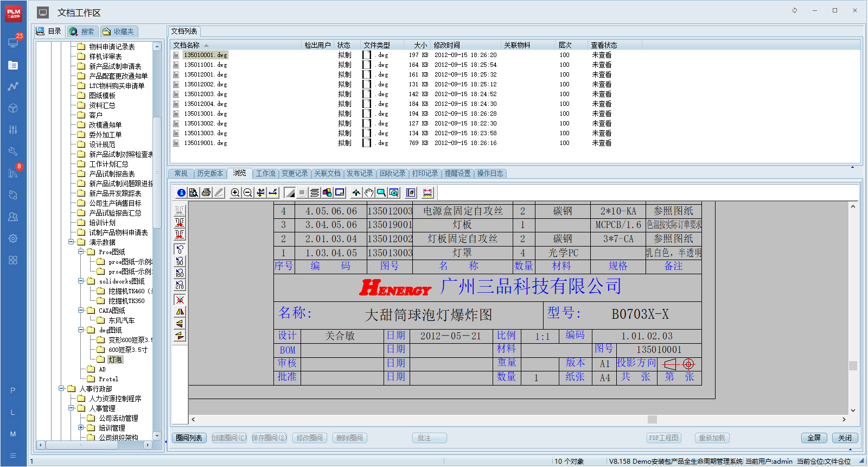Click the apps grid icon in sidebar
The image size is (868, 467).
click(13, 260)
